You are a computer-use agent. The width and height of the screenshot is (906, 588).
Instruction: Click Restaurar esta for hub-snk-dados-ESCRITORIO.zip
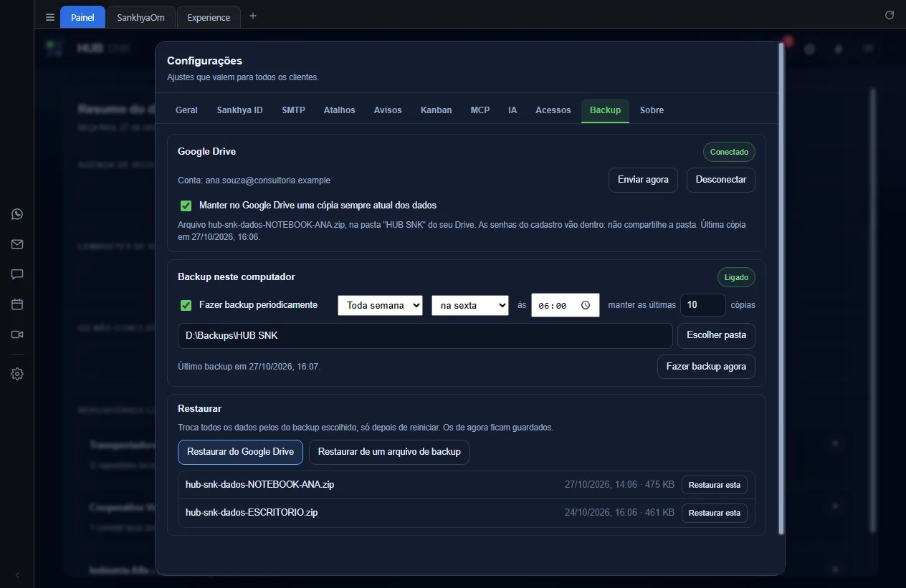[715, 513]
